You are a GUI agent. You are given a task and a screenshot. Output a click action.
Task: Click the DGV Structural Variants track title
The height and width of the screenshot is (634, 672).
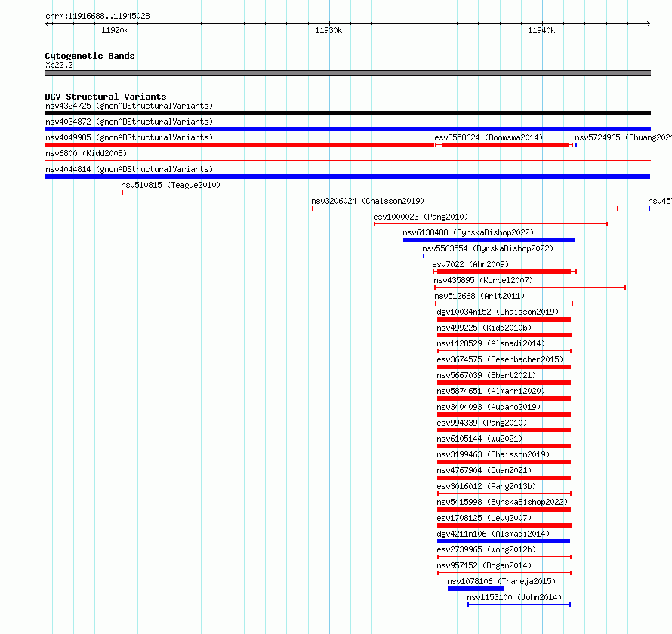click(106, 97)
